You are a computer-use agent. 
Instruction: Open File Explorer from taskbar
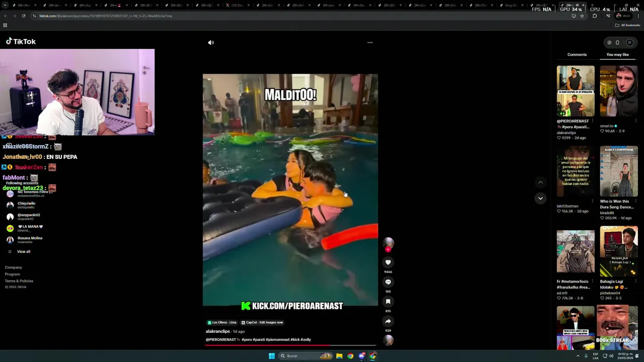coord(339,356)
